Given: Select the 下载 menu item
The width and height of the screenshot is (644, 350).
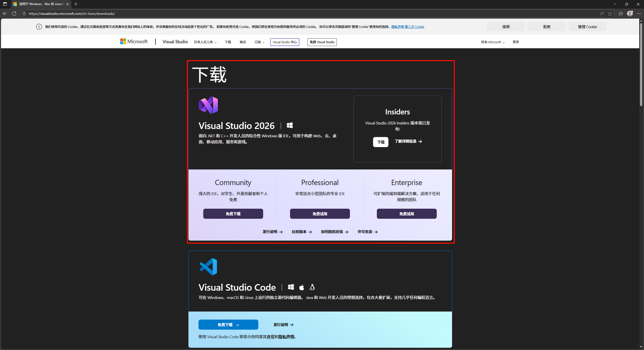Looking at the screenshot, I should 228,42.
